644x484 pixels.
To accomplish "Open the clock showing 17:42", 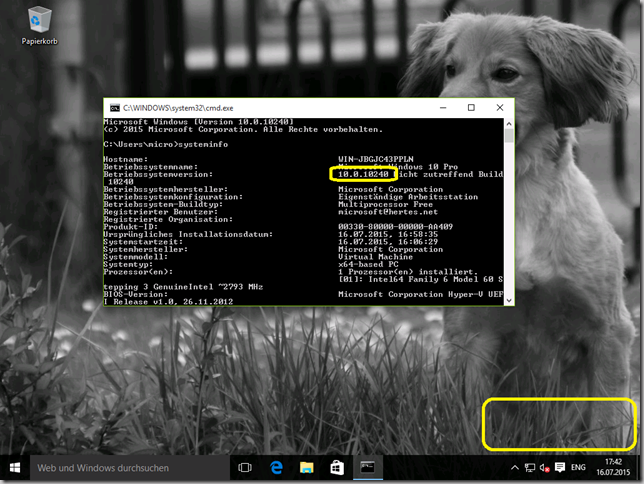I will (x=613, y=468).
